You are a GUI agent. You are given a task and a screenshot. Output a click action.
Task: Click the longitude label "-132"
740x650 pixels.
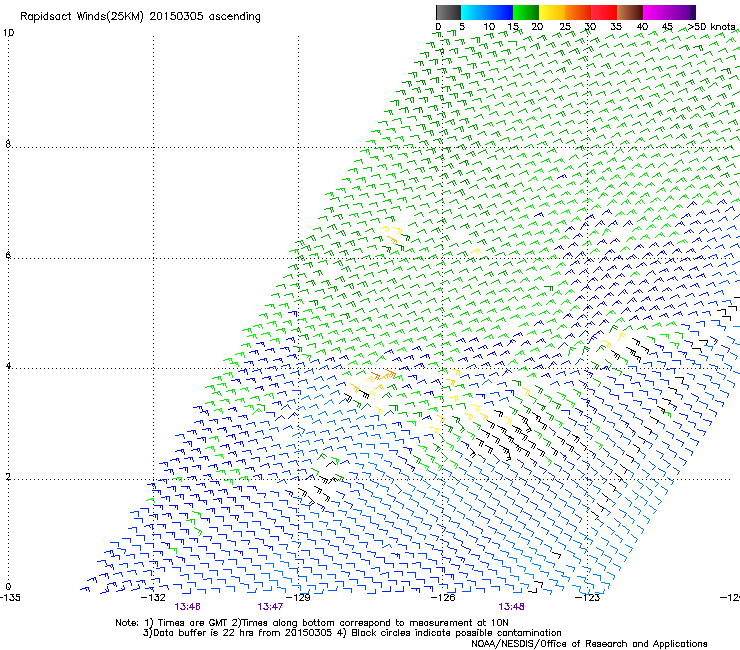pyautogui.click(x=153, y=598)
